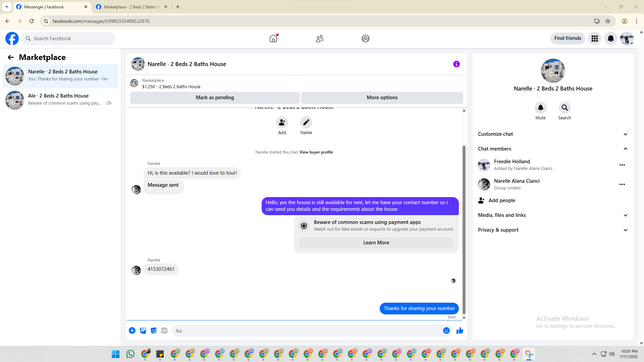Expand Media, files and links section

pos(553,215)
